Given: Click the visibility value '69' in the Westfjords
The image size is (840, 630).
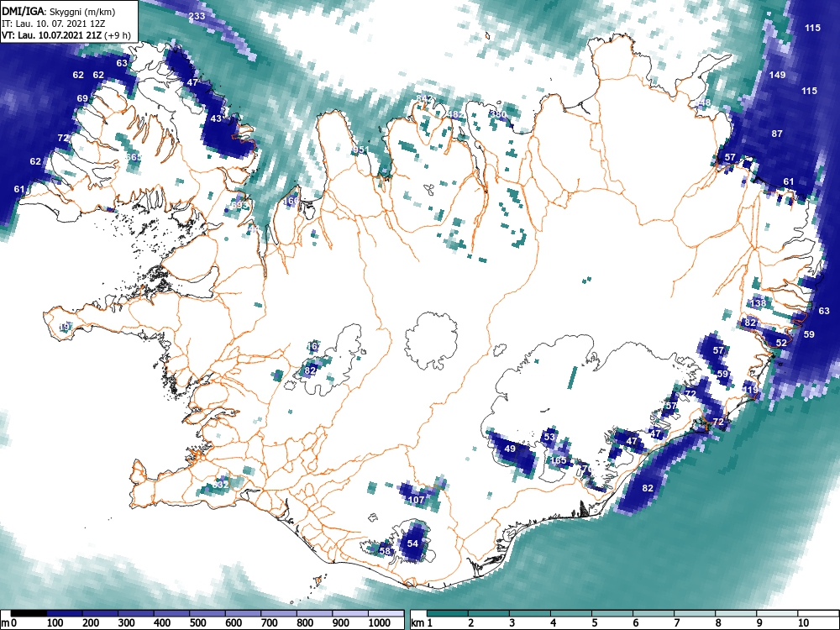Looking at the screenshot, I should coord(82,98).
